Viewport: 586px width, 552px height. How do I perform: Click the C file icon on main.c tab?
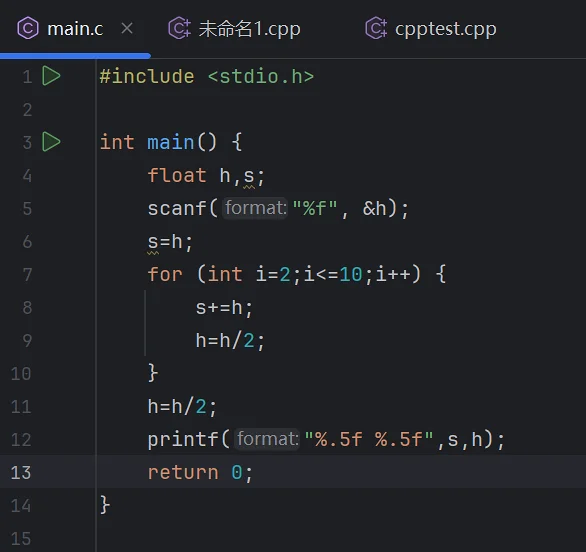[x=28, y=28]
